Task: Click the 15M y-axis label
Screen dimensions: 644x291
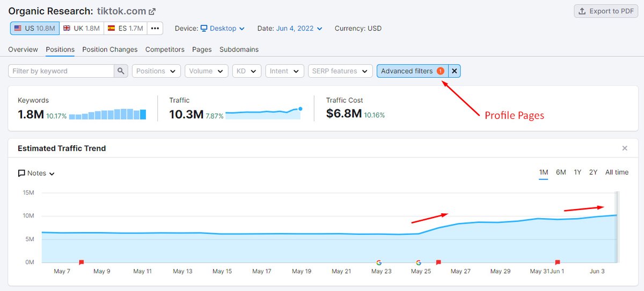Action: click(x=28, y=193)
